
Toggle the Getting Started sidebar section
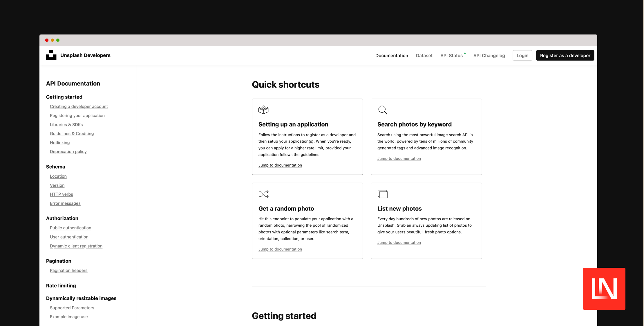64,96
